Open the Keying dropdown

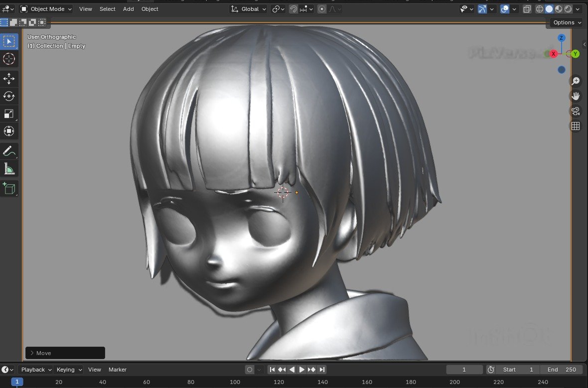69,370
